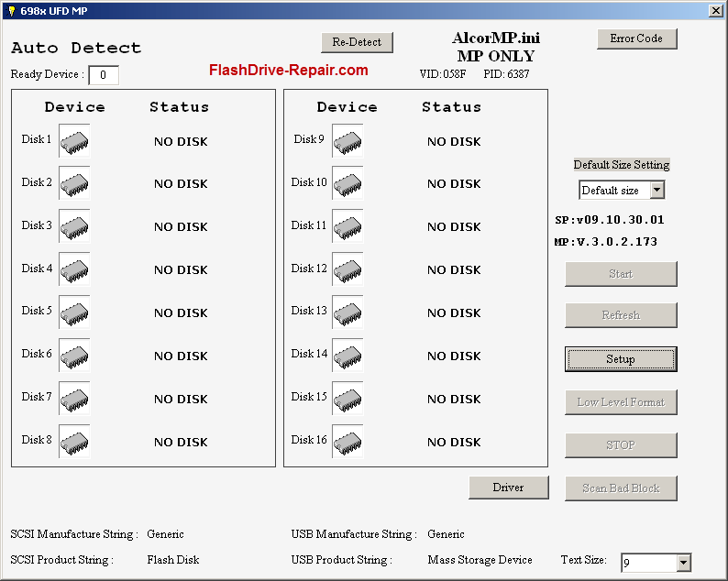
Task: Click the Flash Disk SCSI product string
Action: click(x=173, y=560)
